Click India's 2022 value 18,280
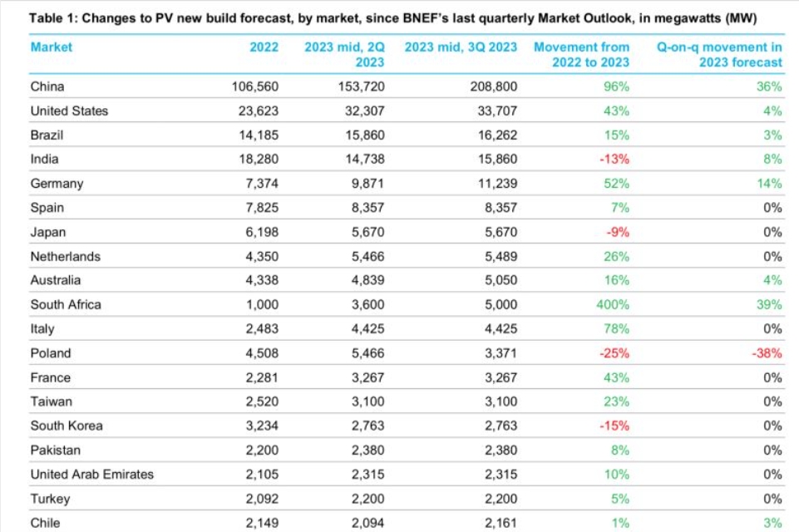The height and width of the screenshot is (532, 799). (x=259, y=159)
